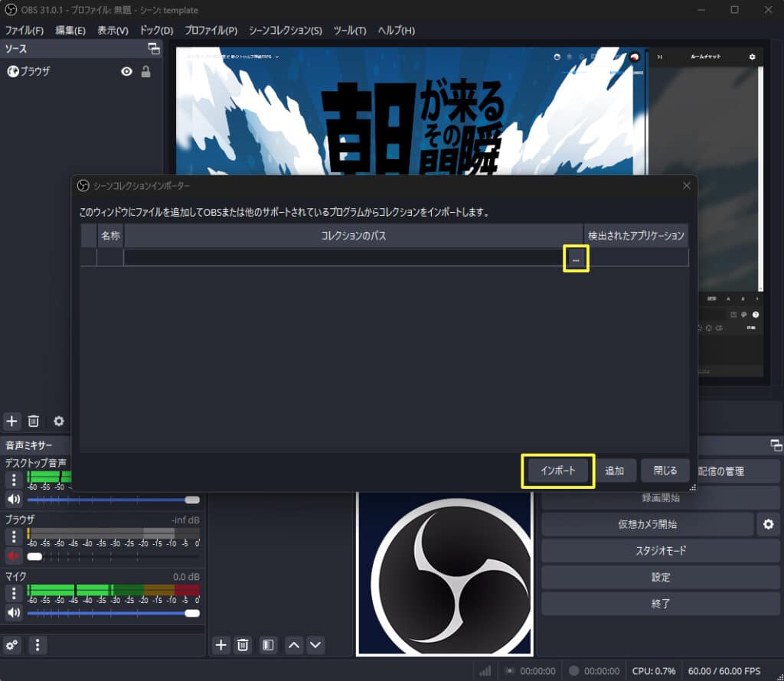Click the add scene plus icon

[221, 645]
